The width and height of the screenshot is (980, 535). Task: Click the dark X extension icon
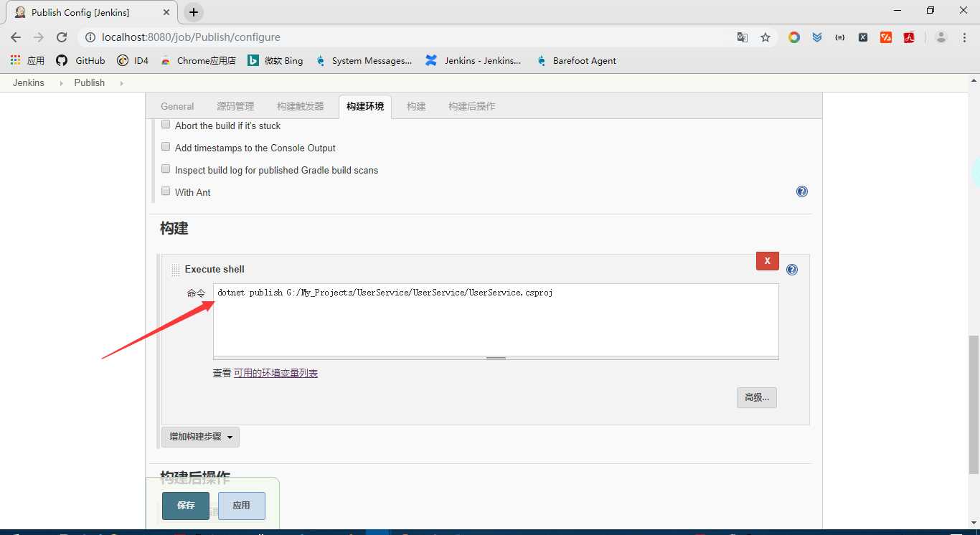coord(863,37)
